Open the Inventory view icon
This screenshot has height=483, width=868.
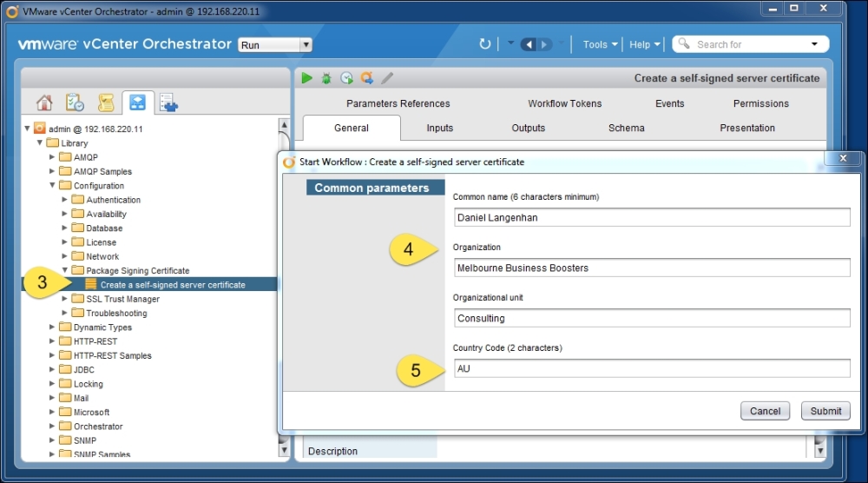[168, 103]
